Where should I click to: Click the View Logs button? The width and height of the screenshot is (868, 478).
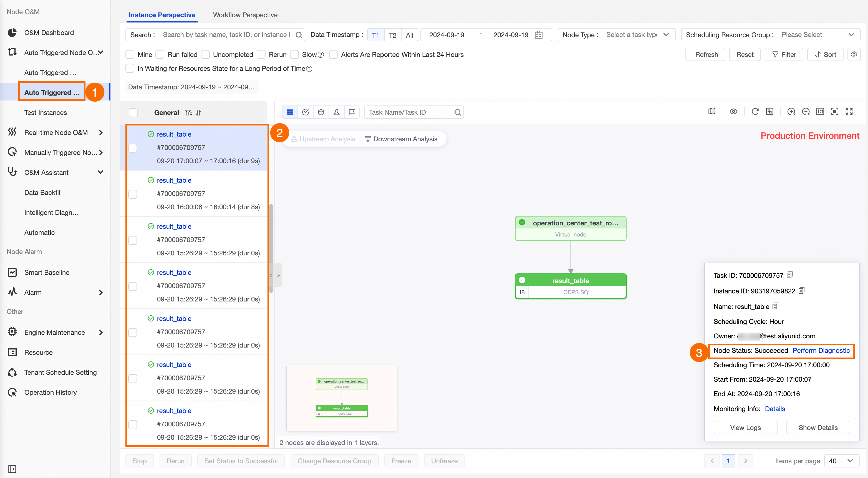(x=745, y=427)
